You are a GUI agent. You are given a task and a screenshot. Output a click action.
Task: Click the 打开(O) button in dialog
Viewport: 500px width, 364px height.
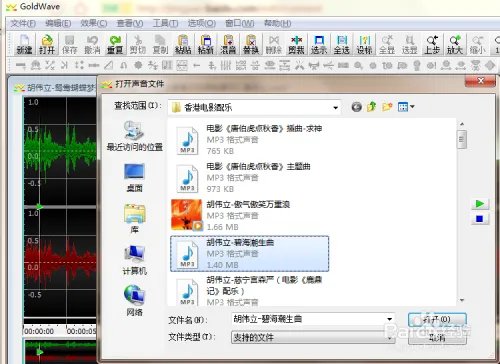point(437,320)
